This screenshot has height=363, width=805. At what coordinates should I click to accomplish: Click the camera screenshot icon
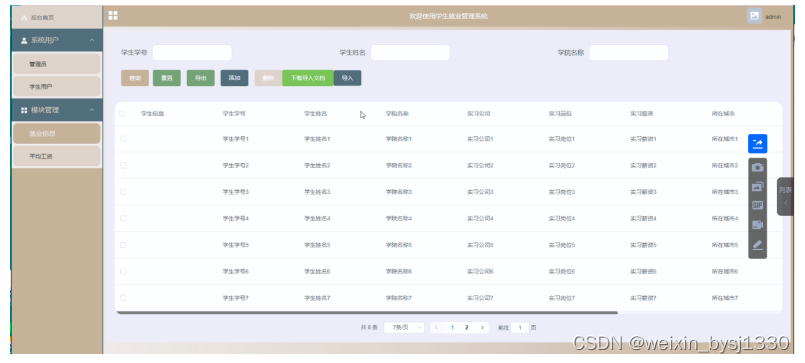click(x=757, y=168)
